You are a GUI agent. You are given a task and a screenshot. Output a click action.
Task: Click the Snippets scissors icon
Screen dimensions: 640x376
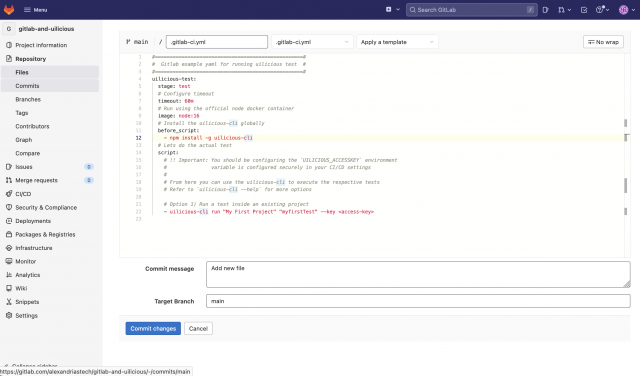pos(9,302)
